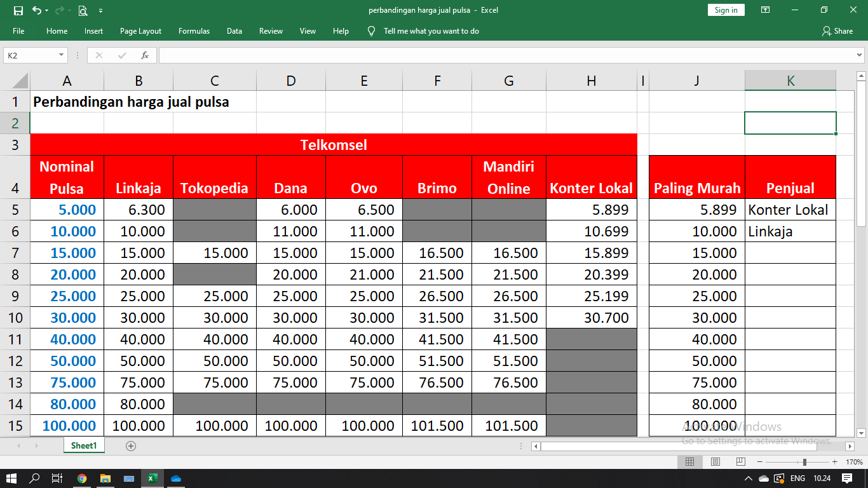This screenshot has height=488, width=868.
Task: Select the Paling Murah header cell
Action: 697,177
